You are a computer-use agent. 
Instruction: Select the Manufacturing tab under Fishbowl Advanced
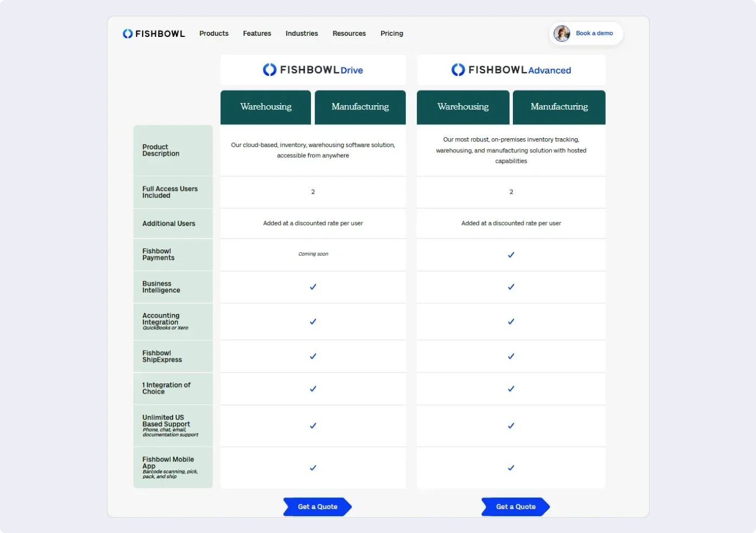(559, 107)
